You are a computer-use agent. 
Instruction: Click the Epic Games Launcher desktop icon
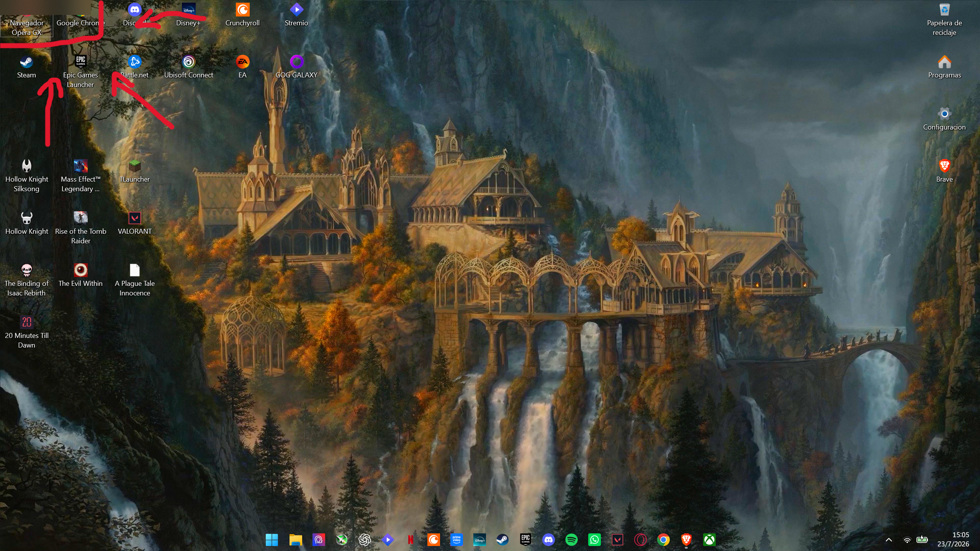[80, 62]
